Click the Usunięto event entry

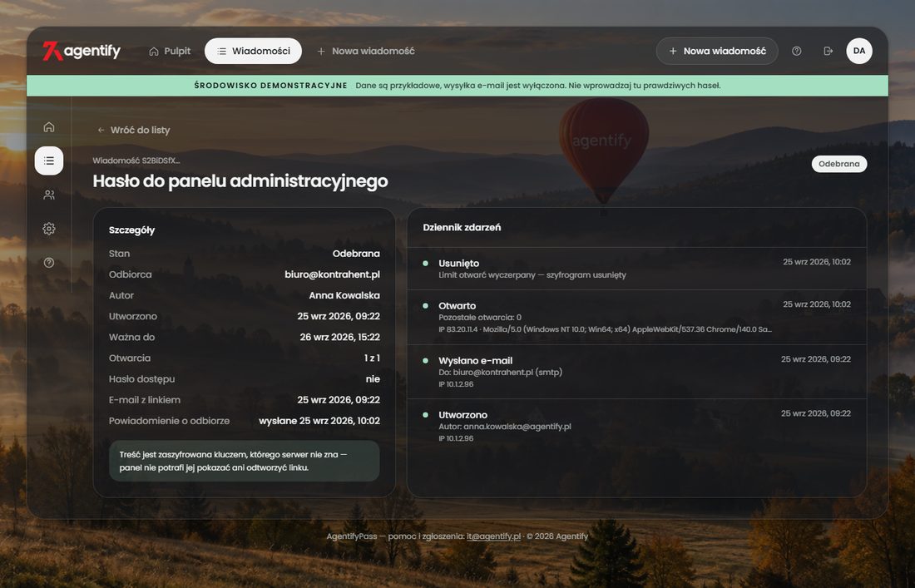(636, 269)
